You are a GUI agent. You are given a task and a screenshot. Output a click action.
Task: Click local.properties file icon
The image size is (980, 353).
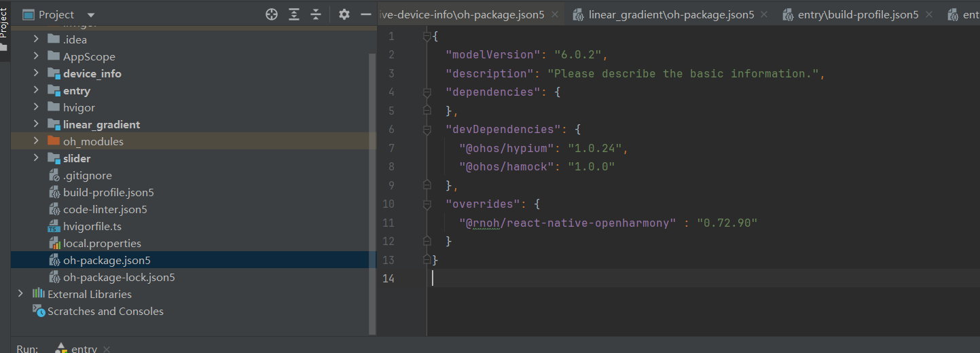54,243
